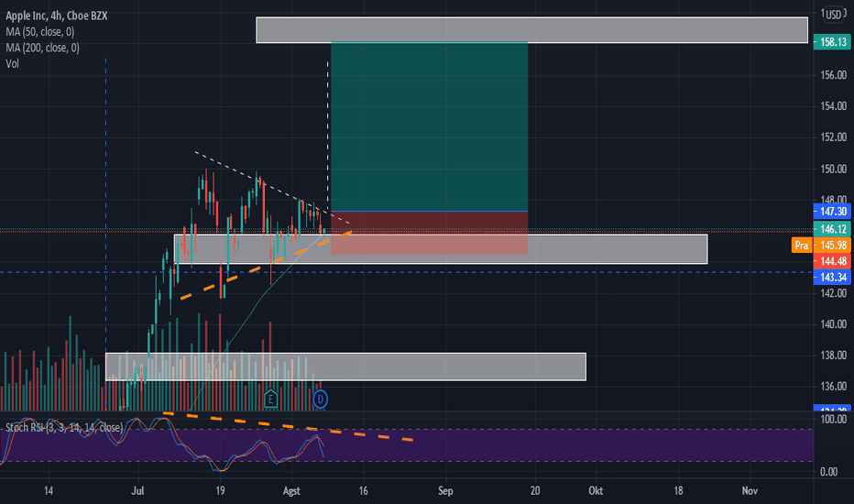This screenshot has height=504, width=854.
Task: Select the blue 143.34 horizontal line label
Action: (832, 278)
